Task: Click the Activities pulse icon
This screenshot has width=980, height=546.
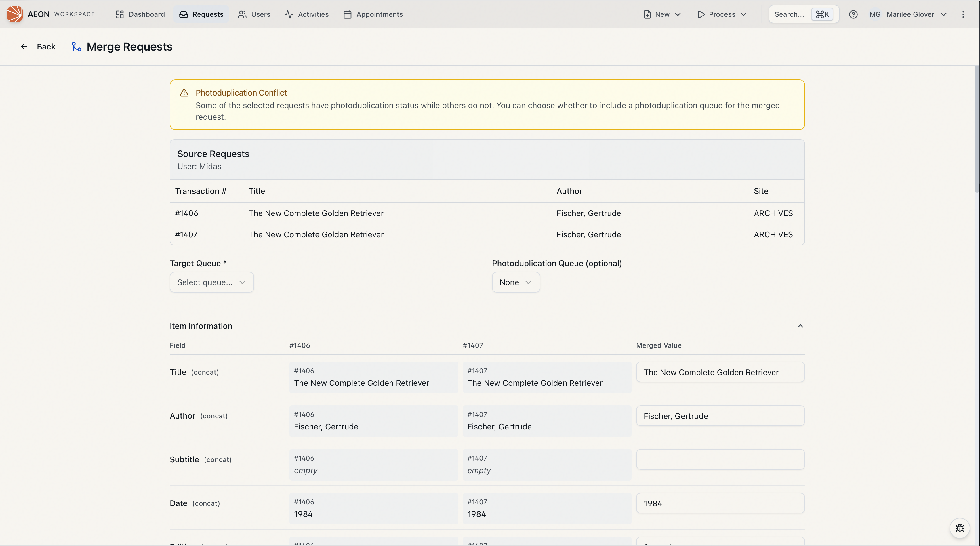Action: [x=289, y=14]
